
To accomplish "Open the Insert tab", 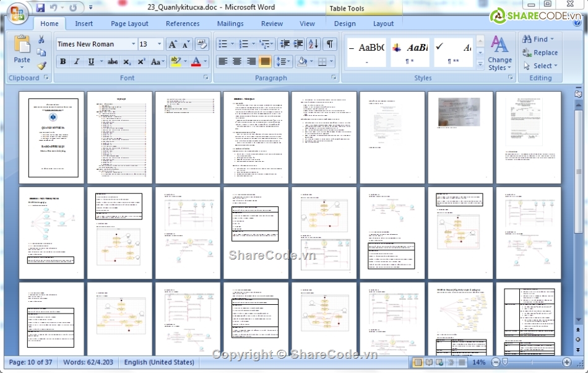I will [x=84, y=24].
